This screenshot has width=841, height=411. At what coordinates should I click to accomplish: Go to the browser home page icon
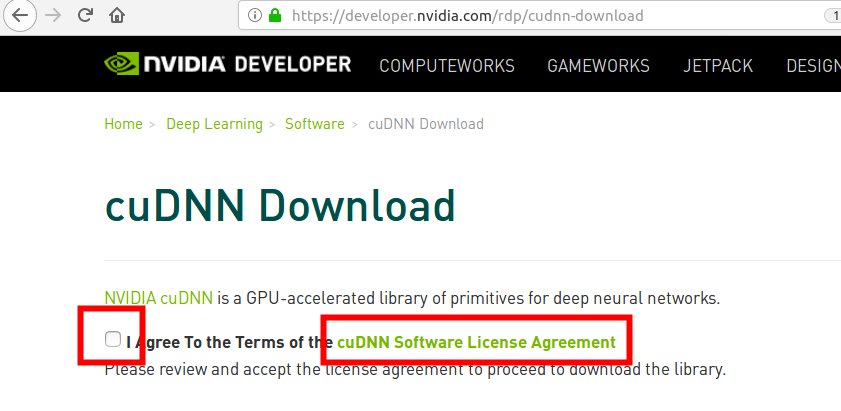point(117,16)
